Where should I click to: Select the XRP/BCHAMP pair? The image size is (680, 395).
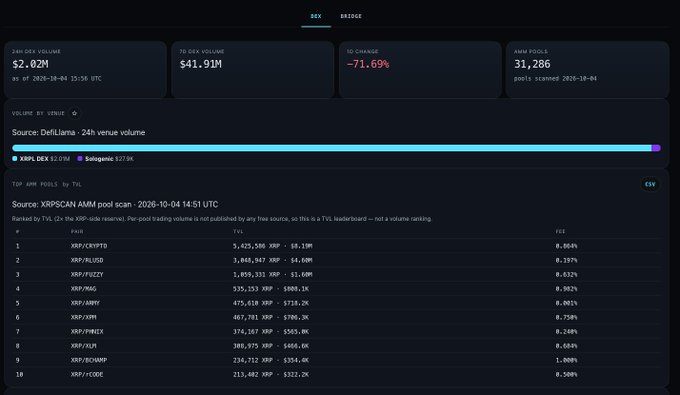point(89,360)
